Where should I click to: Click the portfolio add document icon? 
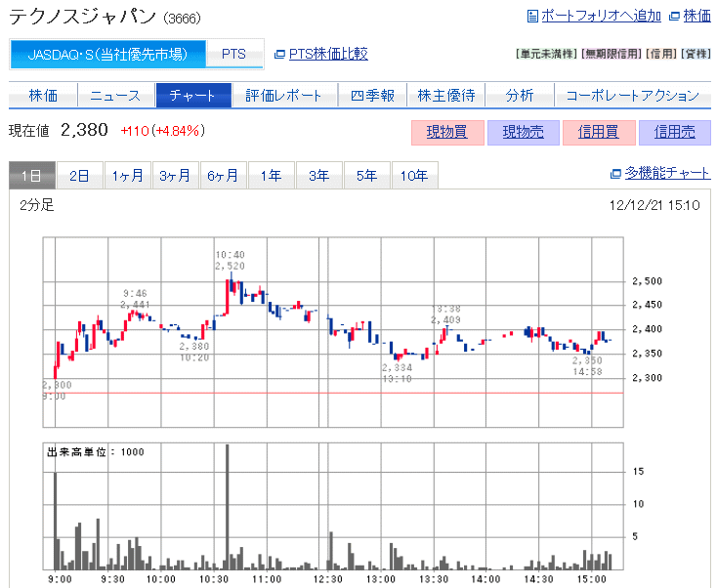[532, 17]
